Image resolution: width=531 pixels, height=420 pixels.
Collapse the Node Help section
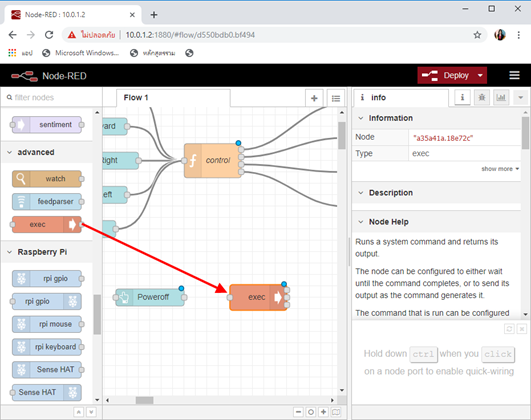point(436,222)
